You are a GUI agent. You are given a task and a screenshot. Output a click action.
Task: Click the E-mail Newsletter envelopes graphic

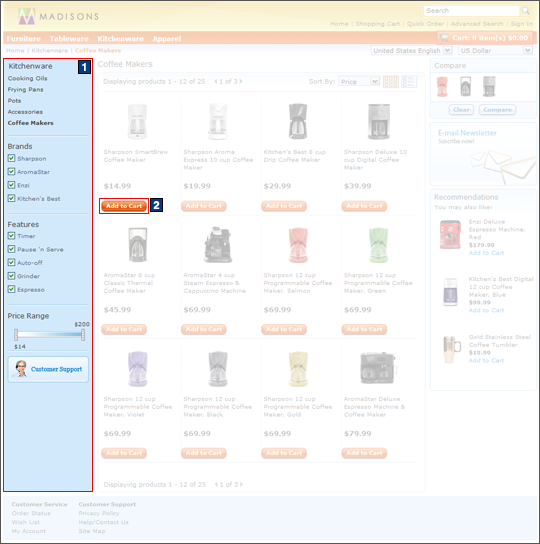pos(503,166)
